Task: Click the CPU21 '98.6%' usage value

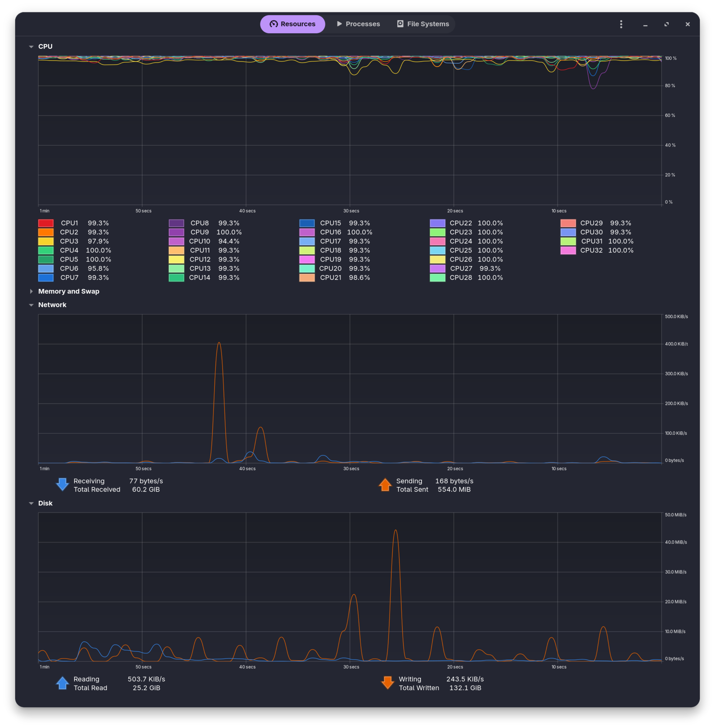Action: coord(359,277)
